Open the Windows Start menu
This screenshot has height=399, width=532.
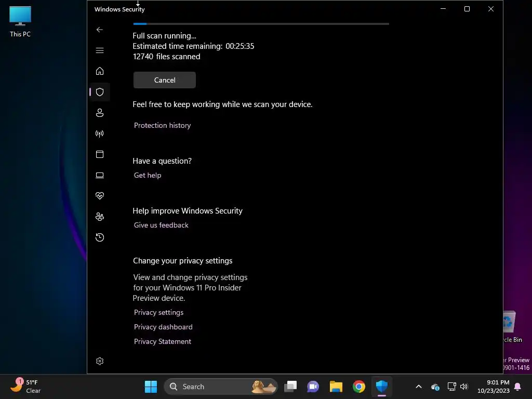pos(151,387)
